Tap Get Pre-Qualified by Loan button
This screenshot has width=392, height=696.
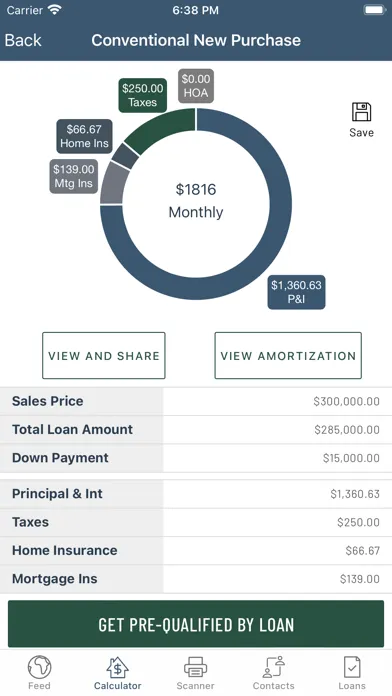click(x=196, y=624)
